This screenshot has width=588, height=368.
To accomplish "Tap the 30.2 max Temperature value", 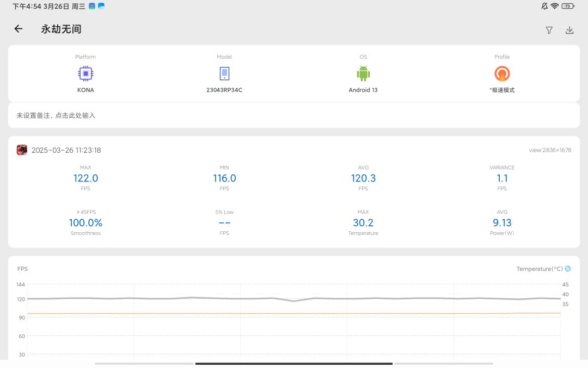I will point(363,222).
